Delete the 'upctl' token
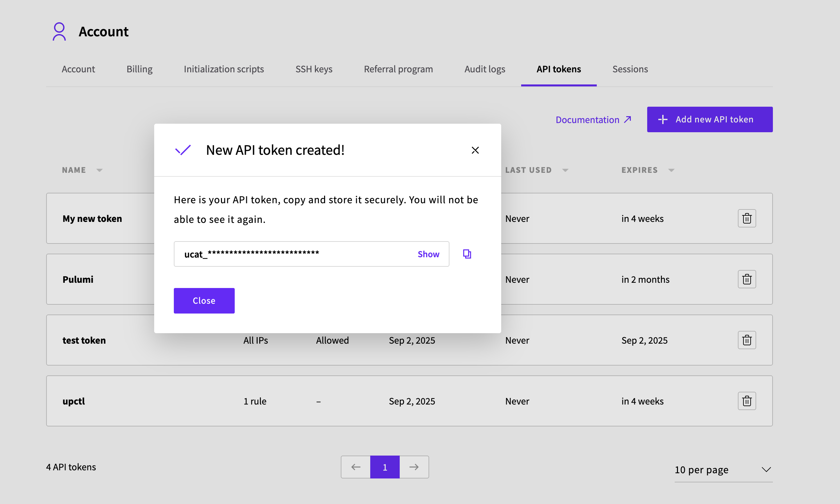This screenshot has width=840, height=504. (746, 401)
